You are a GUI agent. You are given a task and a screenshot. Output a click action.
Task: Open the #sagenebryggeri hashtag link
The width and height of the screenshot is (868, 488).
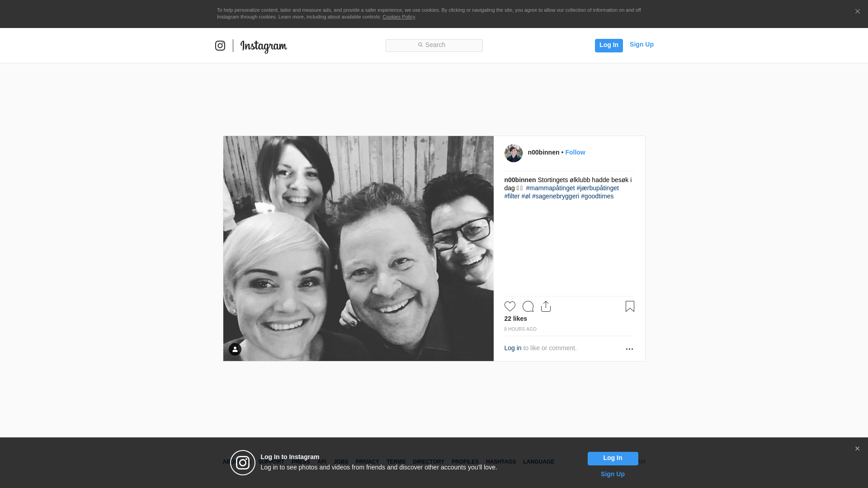coord(555,196)
